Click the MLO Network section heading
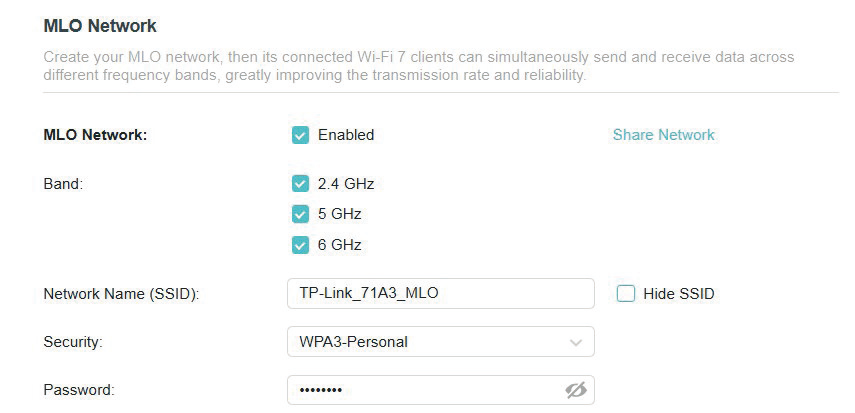 click(x=100, y=25)
